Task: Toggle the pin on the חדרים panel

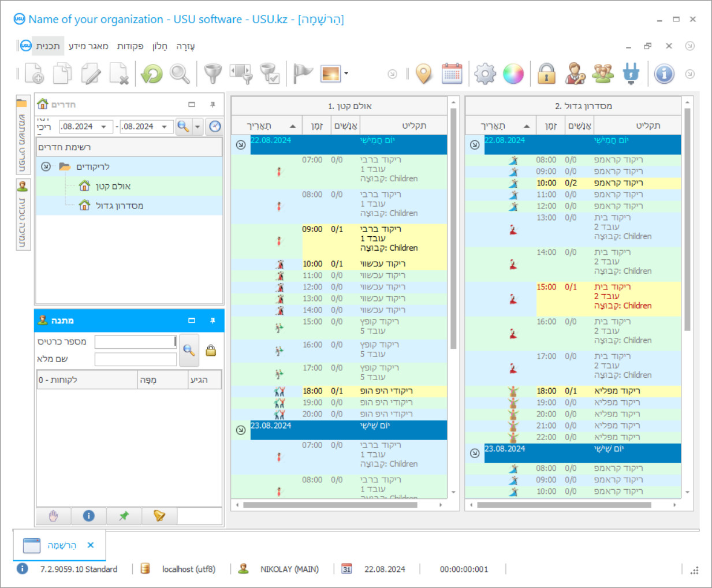Action: coord(213,105)
